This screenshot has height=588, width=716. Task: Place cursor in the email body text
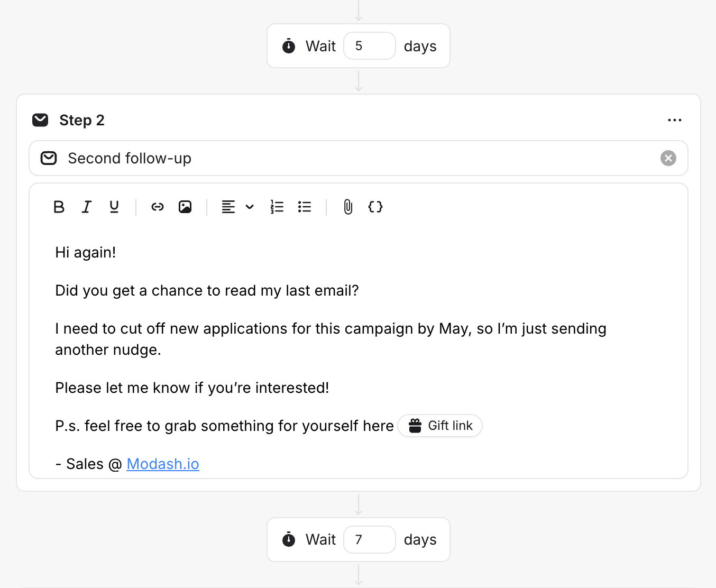coord(206,290)
